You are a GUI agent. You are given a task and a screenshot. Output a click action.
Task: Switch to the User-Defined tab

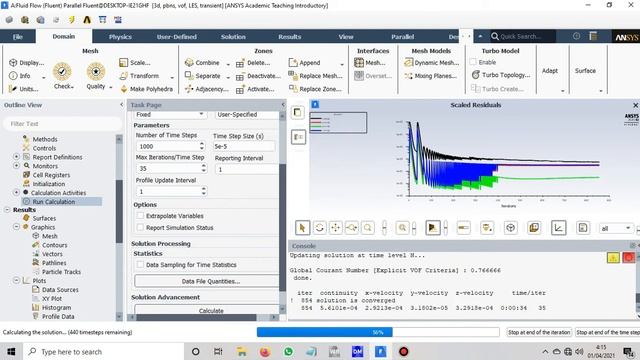[177, 36]
